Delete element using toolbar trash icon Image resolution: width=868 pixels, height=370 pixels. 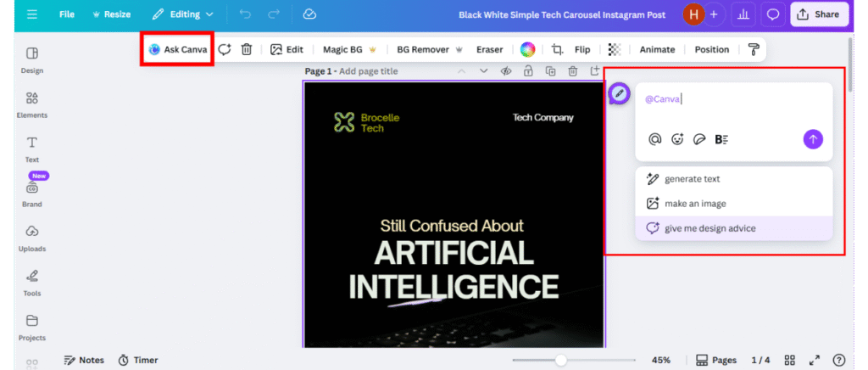(246, 50)
